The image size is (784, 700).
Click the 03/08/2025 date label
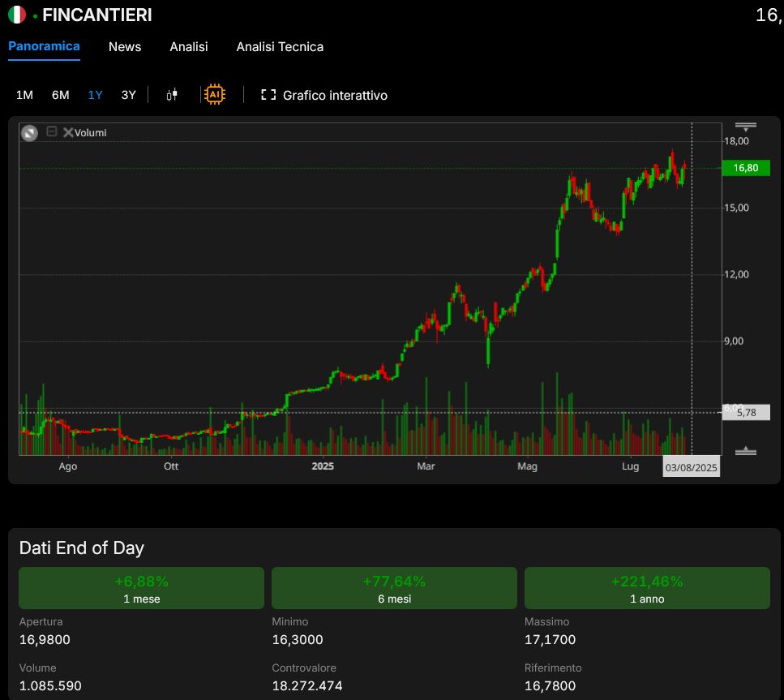click(x=691, y=467)
